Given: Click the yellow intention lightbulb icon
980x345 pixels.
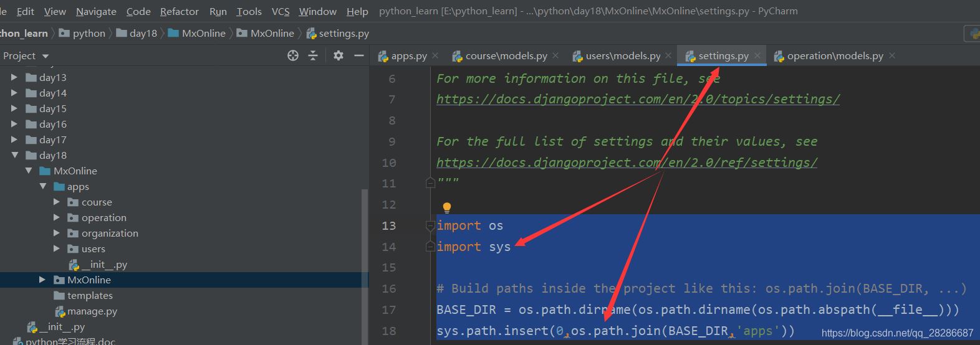Looking at the screenshot, I should coord(446,207).
